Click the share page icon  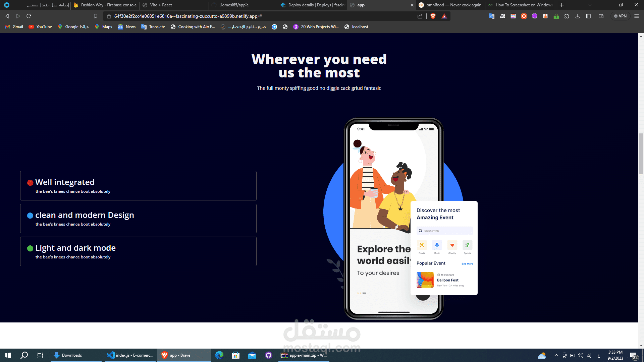tap(420, 16)
